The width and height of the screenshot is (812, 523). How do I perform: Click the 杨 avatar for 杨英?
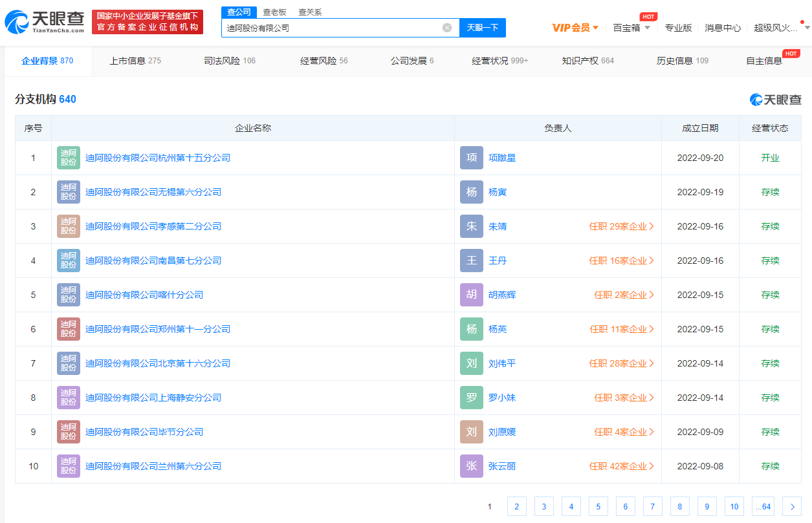(472, 329)
